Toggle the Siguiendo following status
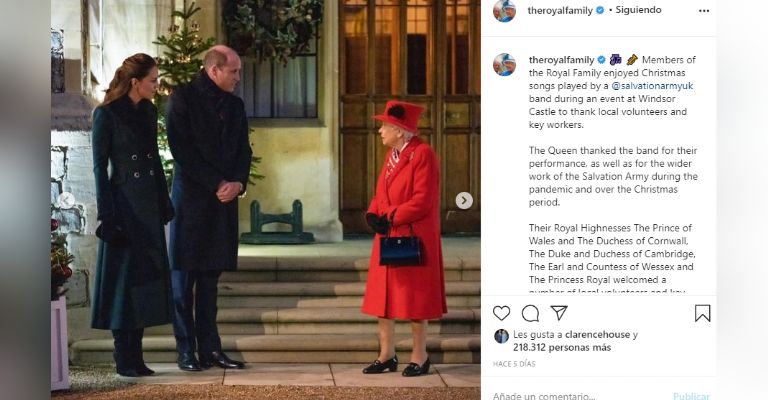The width and height of the screenshot is (768, 400). (x=638, y=10)
